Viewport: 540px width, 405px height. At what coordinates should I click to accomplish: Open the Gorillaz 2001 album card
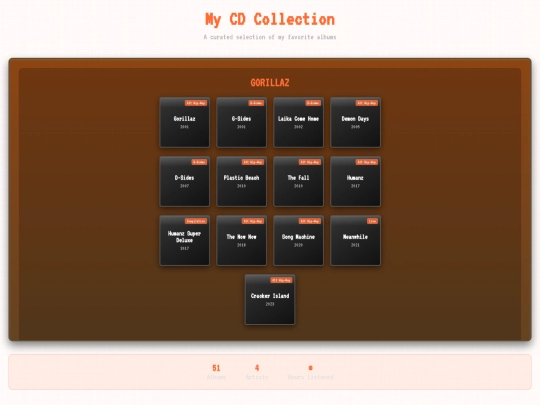coord(185,122)
